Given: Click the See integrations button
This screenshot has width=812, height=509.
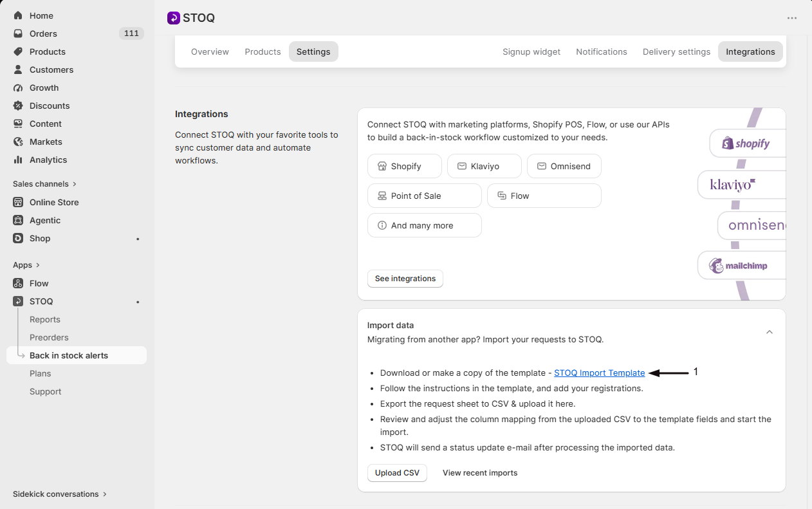Looking at the screenshot, I should click(405, 279).
